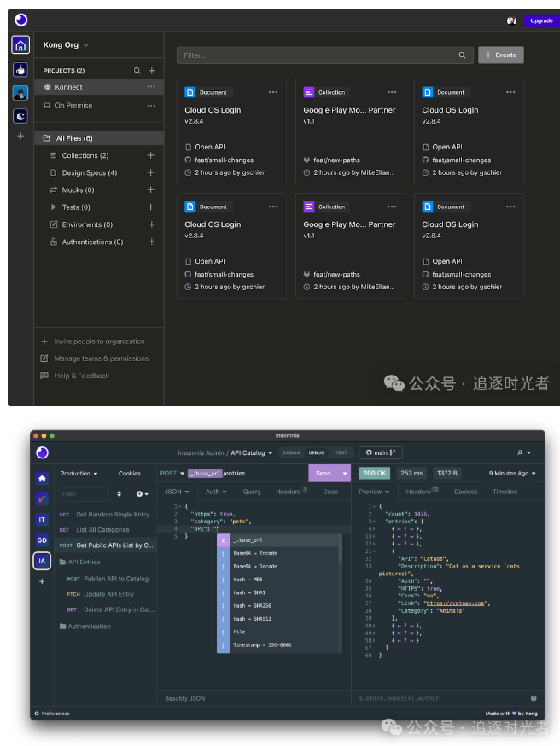Click the sort arrows icon next to Filter
This screenshot has width=560, height=746.
[x=119, y=494]
